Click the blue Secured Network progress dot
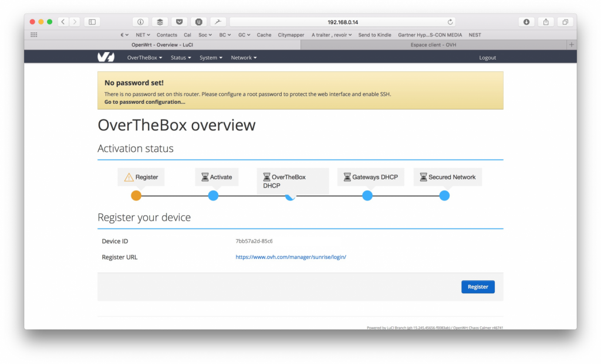 [x=444, y=196]
